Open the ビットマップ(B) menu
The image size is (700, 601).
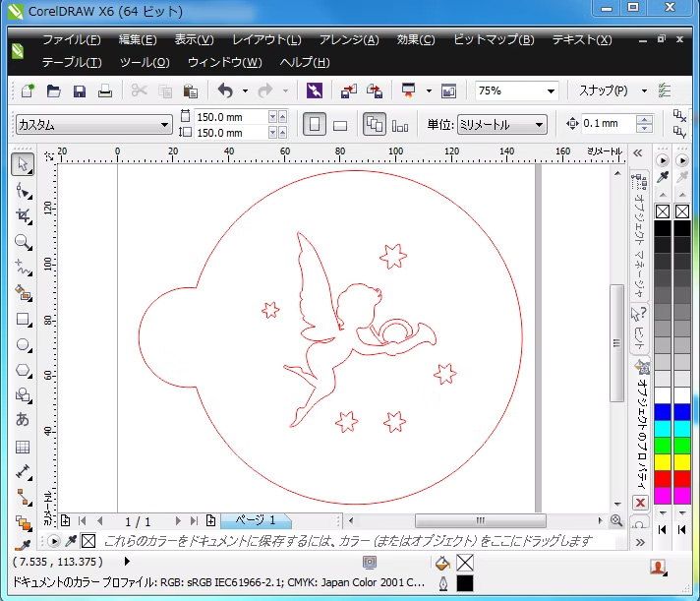coord(494,40)
